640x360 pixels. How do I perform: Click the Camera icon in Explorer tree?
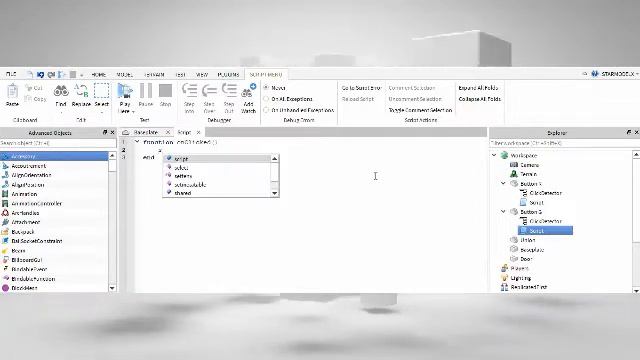click(x=514, y=165)
